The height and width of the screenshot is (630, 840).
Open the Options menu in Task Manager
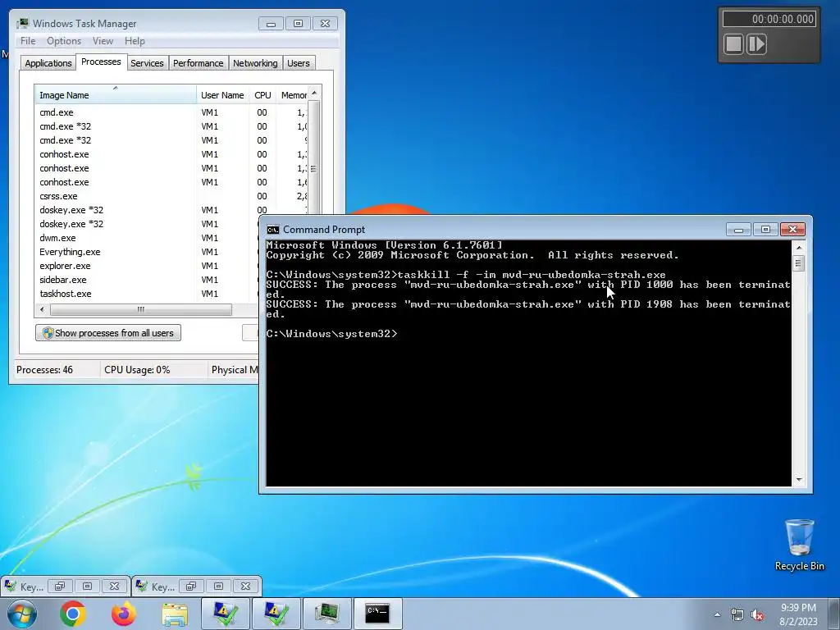point(64,41)
